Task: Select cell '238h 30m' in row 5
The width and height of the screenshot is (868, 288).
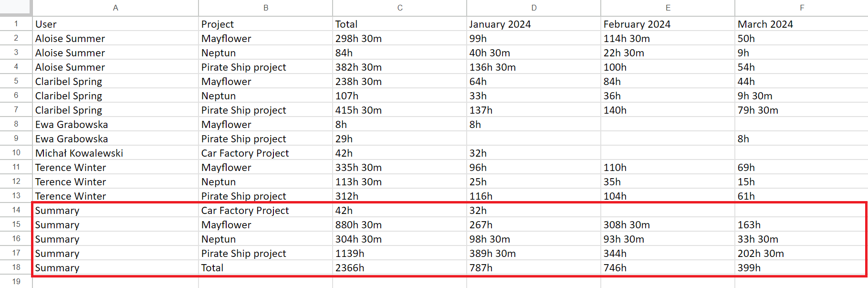Action: pos(400,81)
